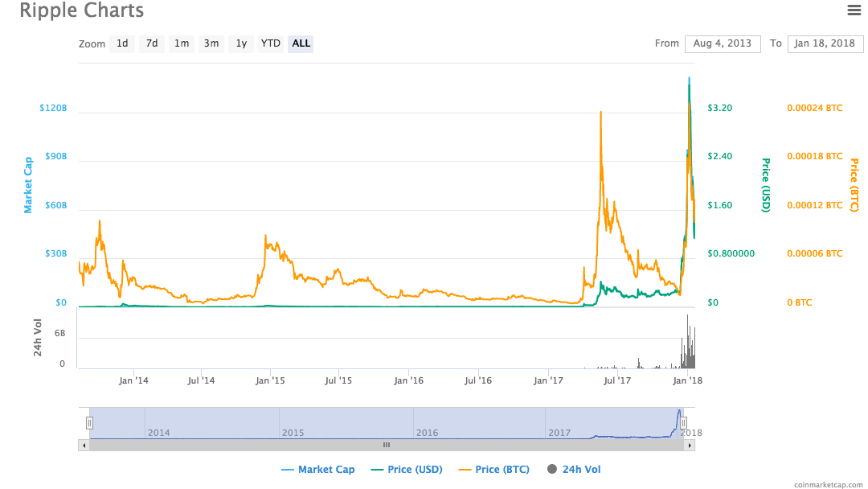The width and height of the screenshot is (868, 489).
Task: Click the Jul '17 x-axis label
Action: [x=617, y=380]
